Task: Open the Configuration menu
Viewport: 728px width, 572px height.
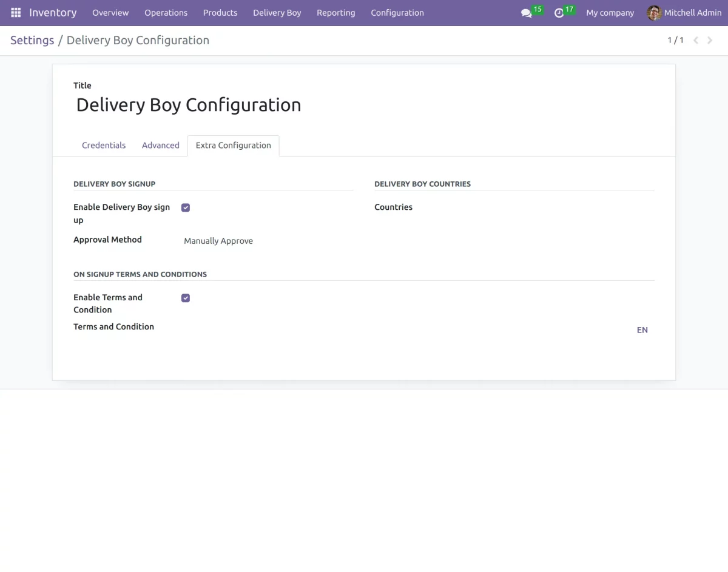Action: tap(397, 13)
